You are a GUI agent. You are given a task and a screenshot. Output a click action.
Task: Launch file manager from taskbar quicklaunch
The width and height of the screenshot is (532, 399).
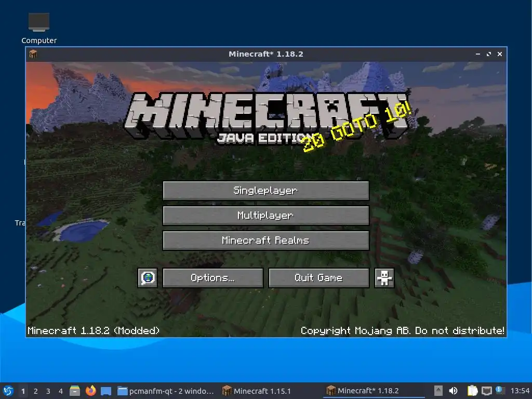point(75,391)
